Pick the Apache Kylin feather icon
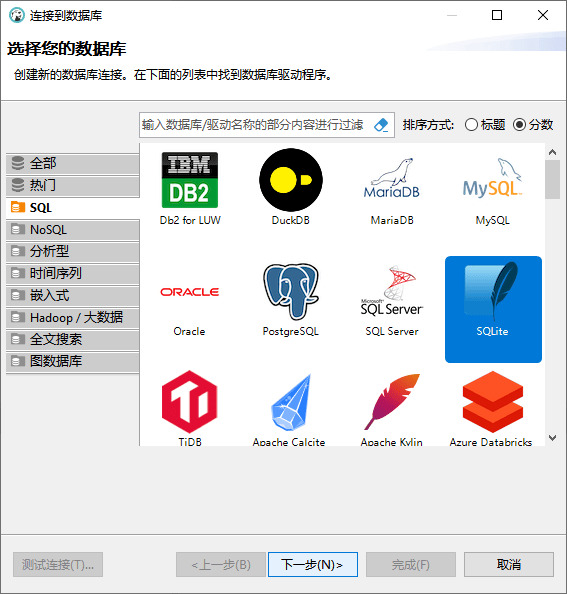The height and width of the screenshot is (594, 567). coord(392,402)
